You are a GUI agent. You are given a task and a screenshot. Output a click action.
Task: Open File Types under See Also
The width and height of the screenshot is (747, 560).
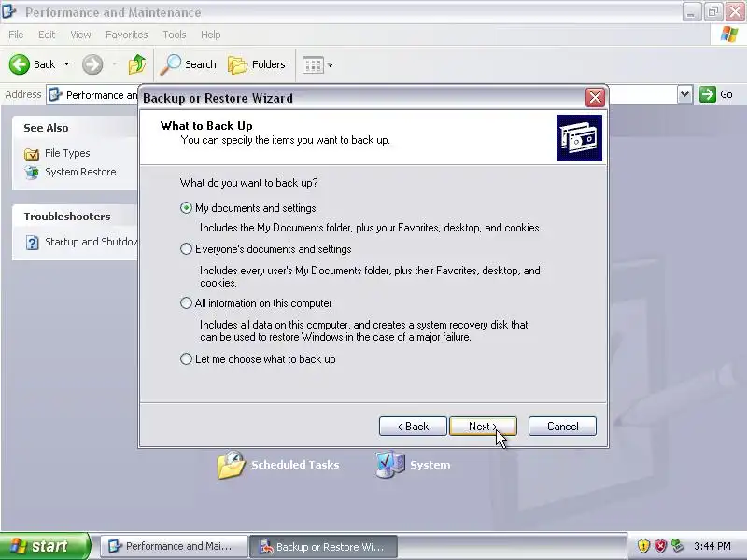67,153
